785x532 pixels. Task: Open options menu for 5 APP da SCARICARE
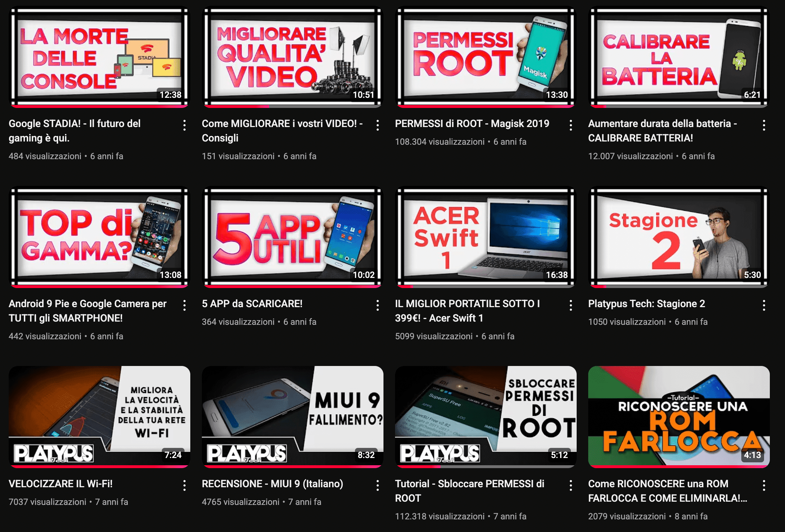[378, 305]
